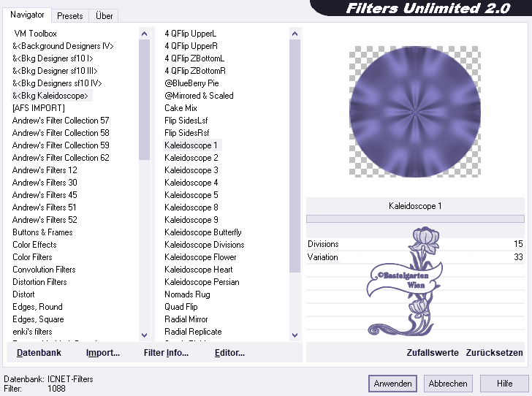Choose Kaleidoscope 1 filter
The height and width of the screenshot is (396, 532).
[191, 145]
